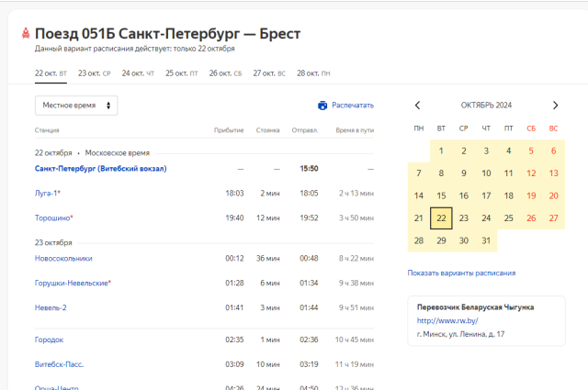
Task: Open the Новосокольники station link
Action: (63, 258)
